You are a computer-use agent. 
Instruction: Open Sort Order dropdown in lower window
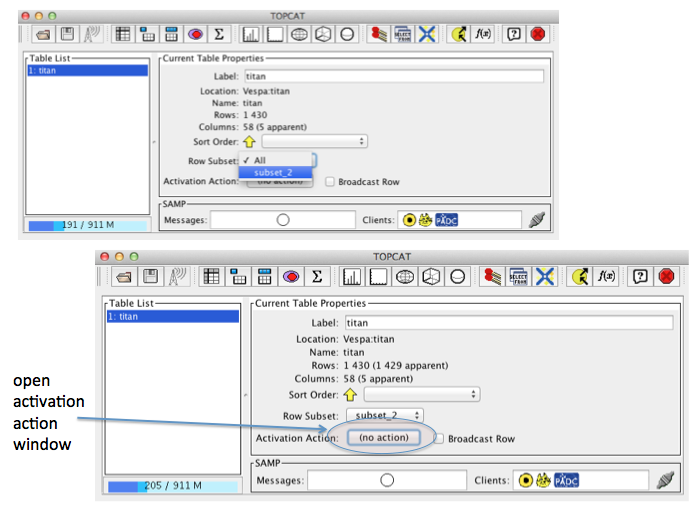[x=422, y=394]
